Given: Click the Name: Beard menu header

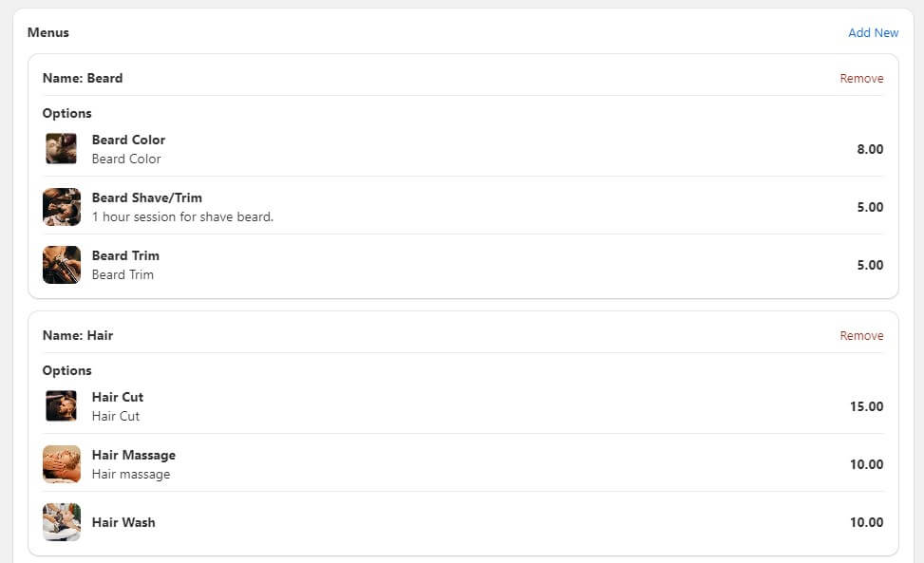Looking at the screenshot, I should click(x=83, y=78).
